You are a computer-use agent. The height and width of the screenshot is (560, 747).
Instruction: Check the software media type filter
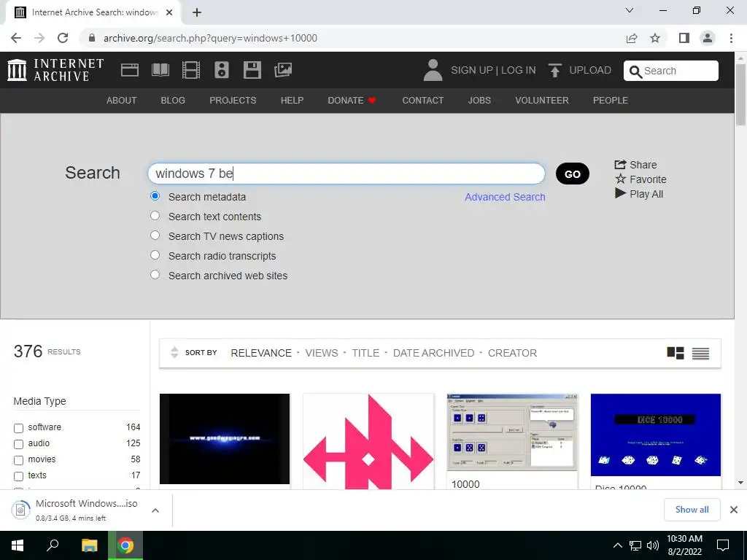tap(18, 428)
